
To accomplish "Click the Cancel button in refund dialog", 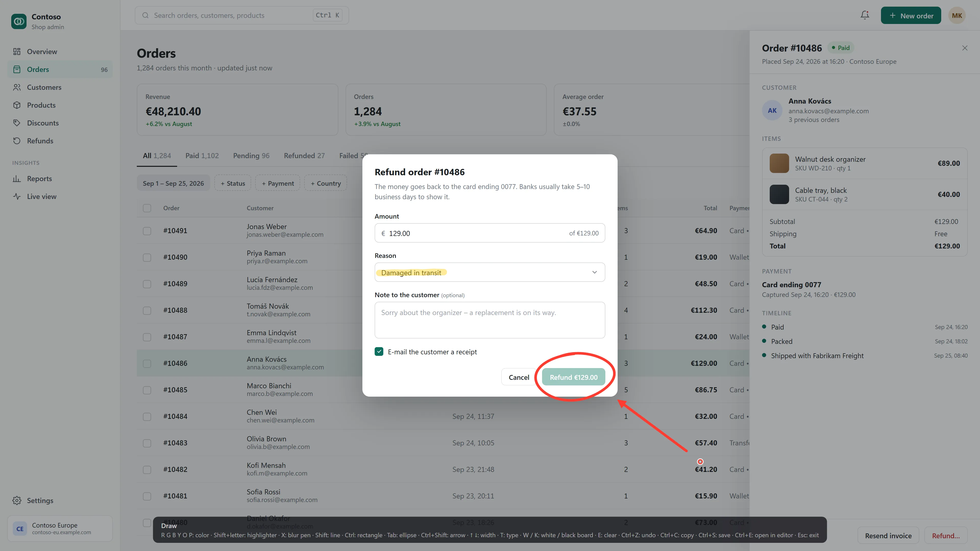I will click(519, 377).
